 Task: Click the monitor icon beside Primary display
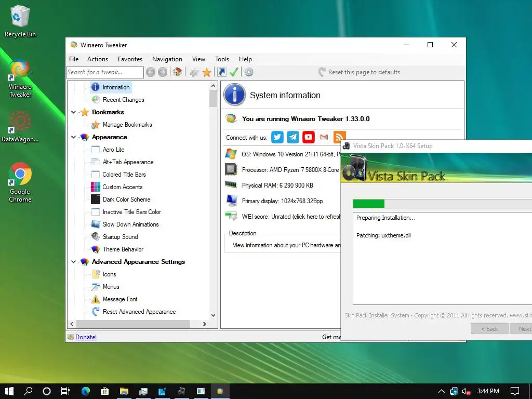232,201
